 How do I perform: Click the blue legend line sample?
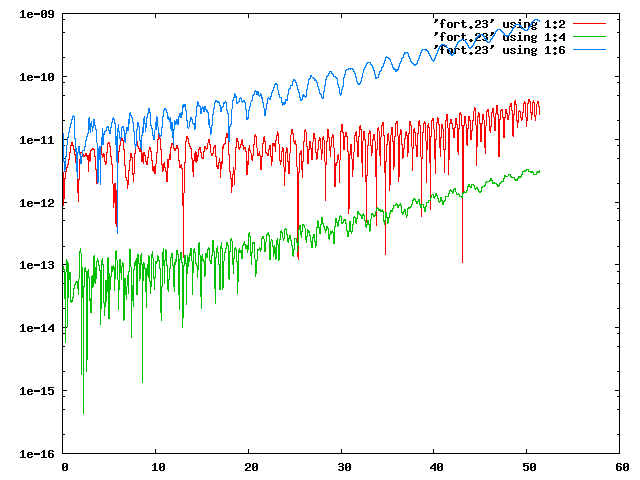click(589, 50)
